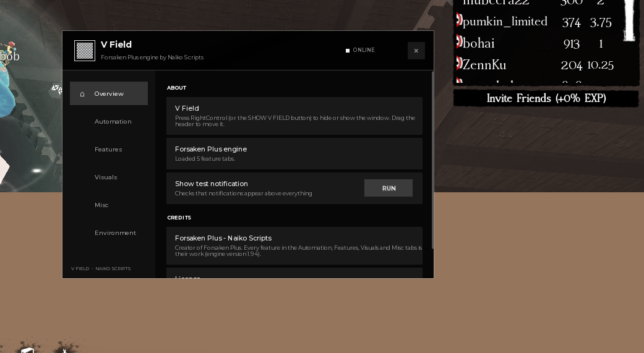Click the ABOUT section heading
Image resolution: width=644 pixels, height=353 pixels.
coord(176,88)
